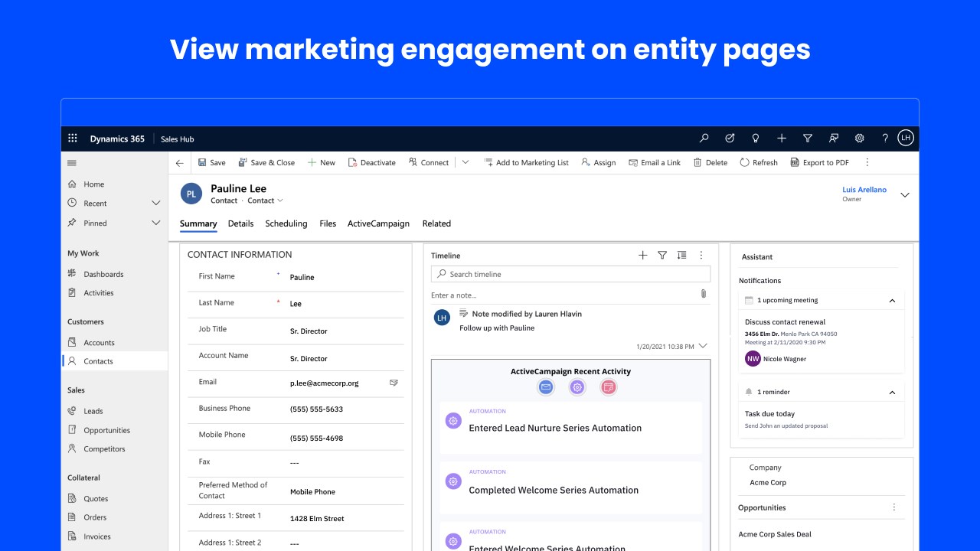
Task: Click the Email field p.lee@acmecorp.org
Action: point(324,383)
